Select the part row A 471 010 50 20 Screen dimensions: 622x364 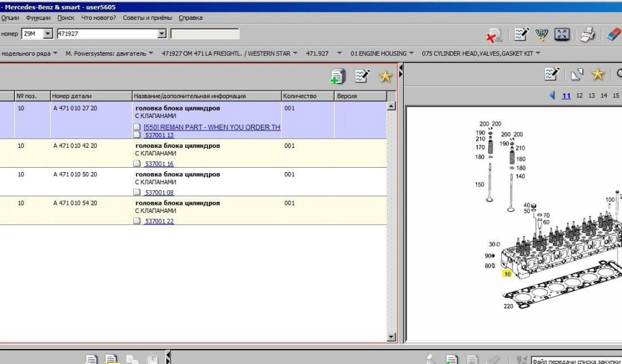(75, 175)
